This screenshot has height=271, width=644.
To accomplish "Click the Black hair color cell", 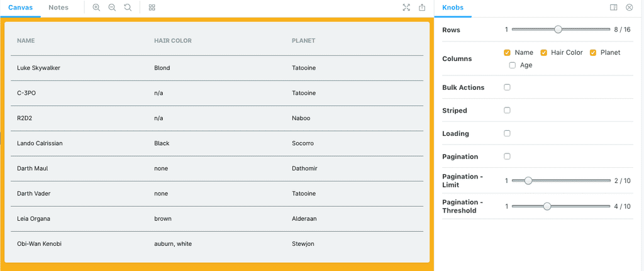I will click(162, 143).
